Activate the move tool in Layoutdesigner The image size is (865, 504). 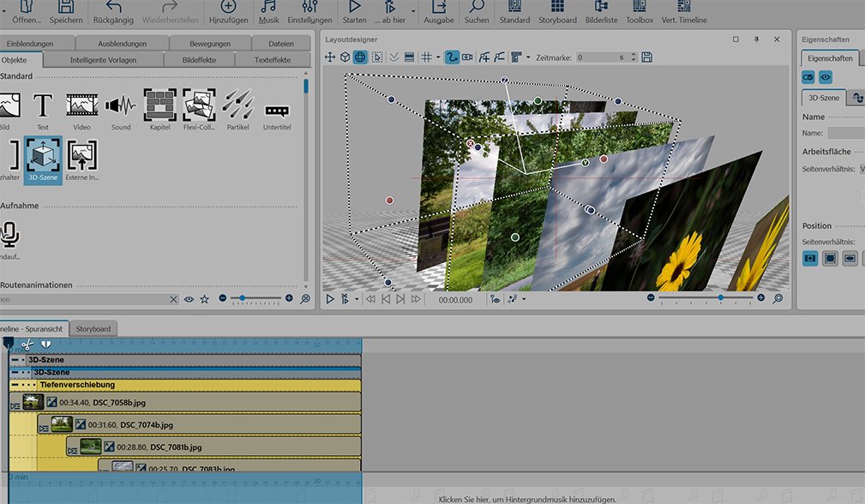330,57
